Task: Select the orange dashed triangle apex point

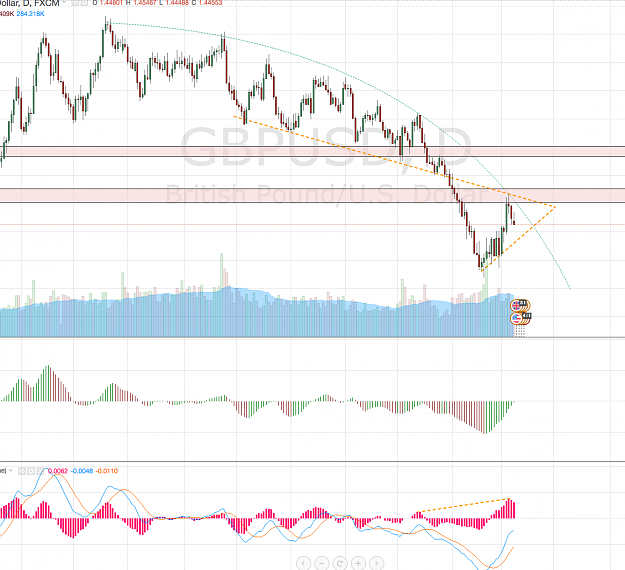Action: [554, 206]
